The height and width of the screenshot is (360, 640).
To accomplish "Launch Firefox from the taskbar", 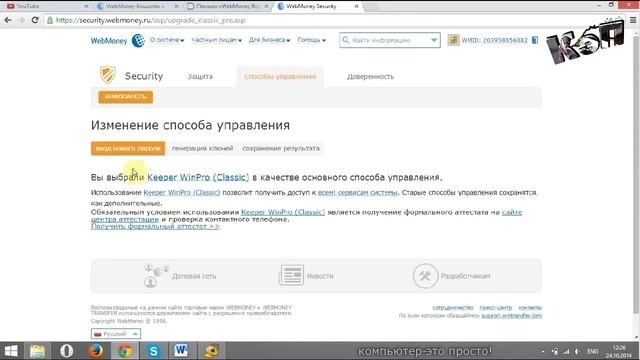I will pyautogui.click(x=96, y=351).
